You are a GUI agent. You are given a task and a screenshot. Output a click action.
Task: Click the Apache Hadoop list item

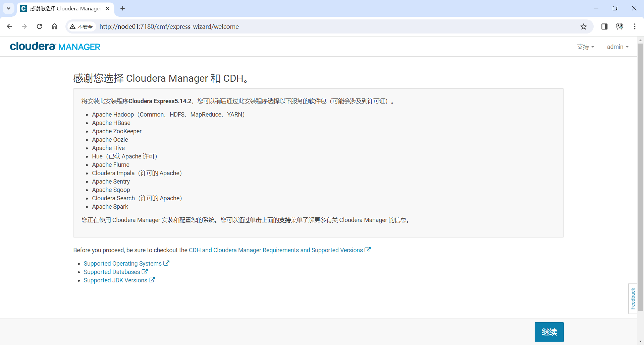tap(168, 115)
